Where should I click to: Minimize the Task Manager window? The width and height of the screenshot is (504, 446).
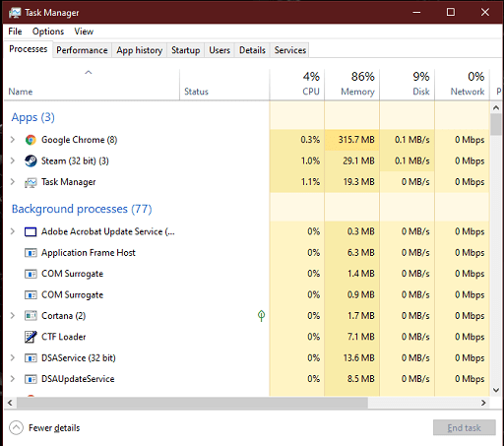point(416,12)
